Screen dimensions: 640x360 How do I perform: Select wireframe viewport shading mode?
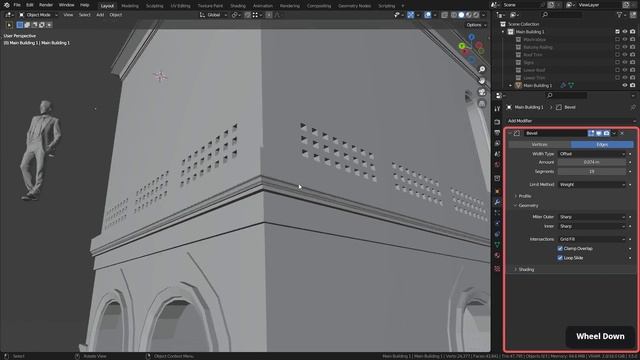454,15
